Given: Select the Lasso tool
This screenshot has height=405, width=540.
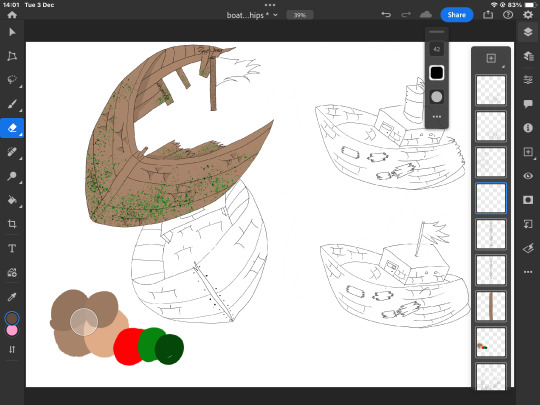Looking at the screenshot, I should click(x=12, y=79).
